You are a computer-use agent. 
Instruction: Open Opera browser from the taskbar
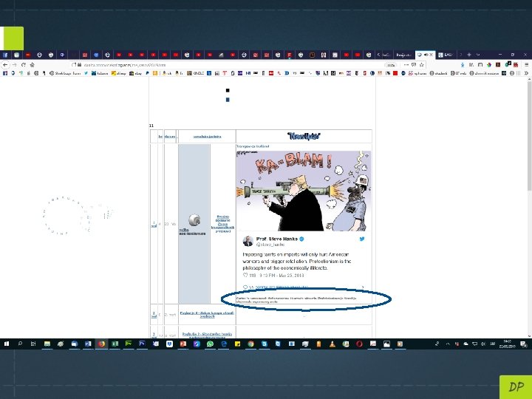(359, 344)
